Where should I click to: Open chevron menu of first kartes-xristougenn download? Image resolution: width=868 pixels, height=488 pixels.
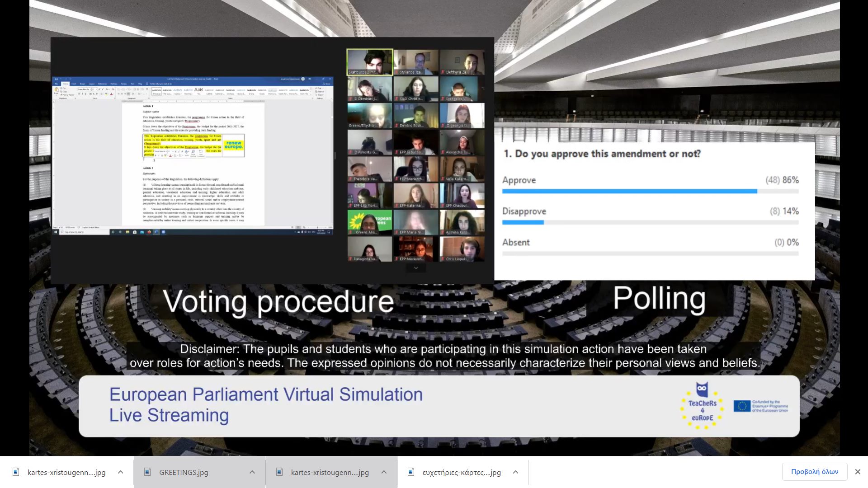[x=120, y=472]
